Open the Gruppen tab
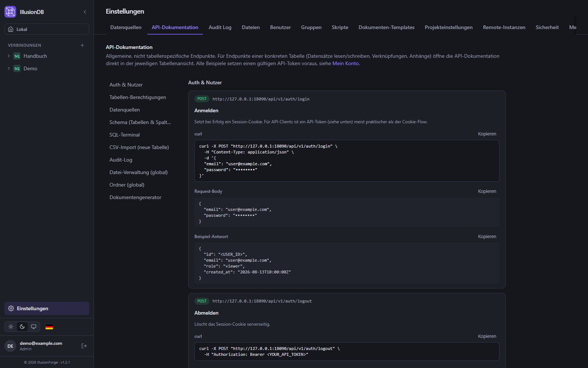Screen dimensions: 588x368 coord(311,27)
